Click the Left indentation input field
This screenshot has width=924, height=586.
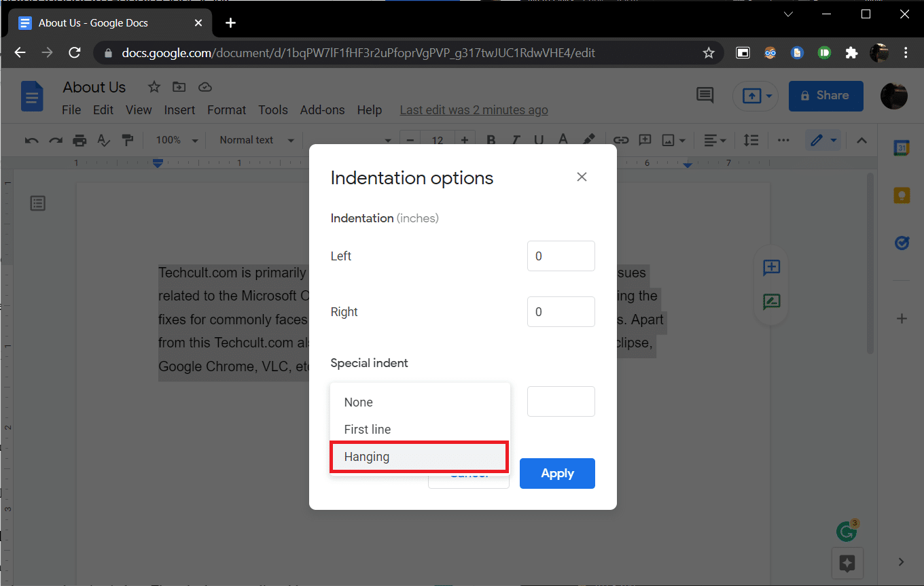pyautogui.click(x=561, y=256)
